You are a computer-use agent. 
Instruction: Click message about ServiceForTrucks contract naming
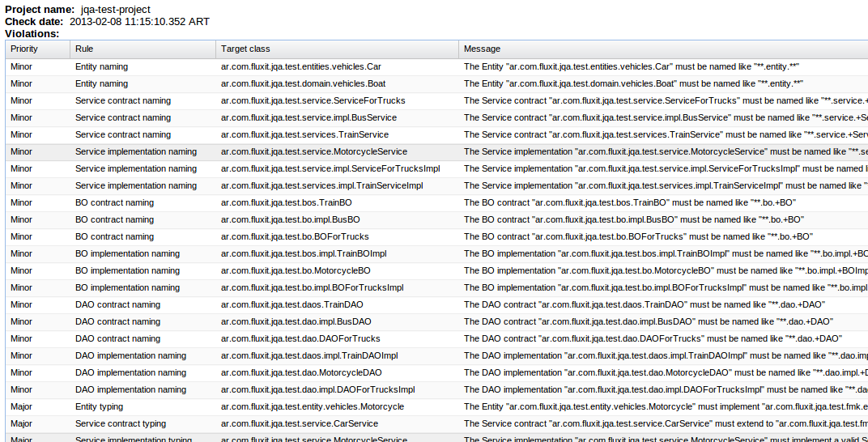[x=666, y=100]
